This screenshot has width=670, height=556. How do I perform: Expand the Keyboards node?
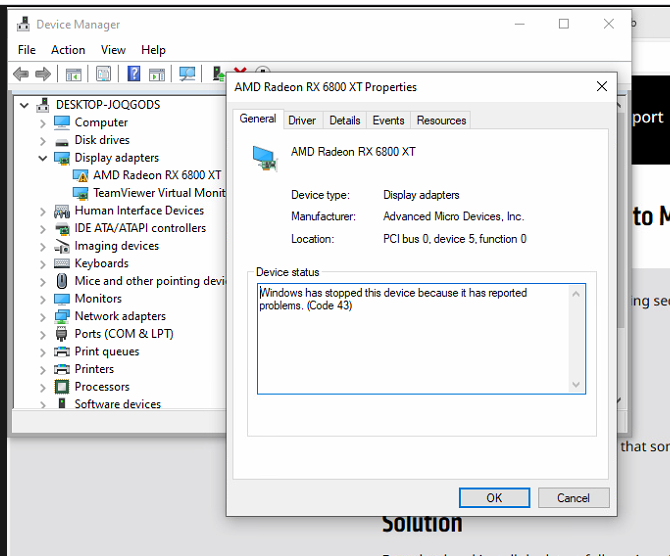42,264
